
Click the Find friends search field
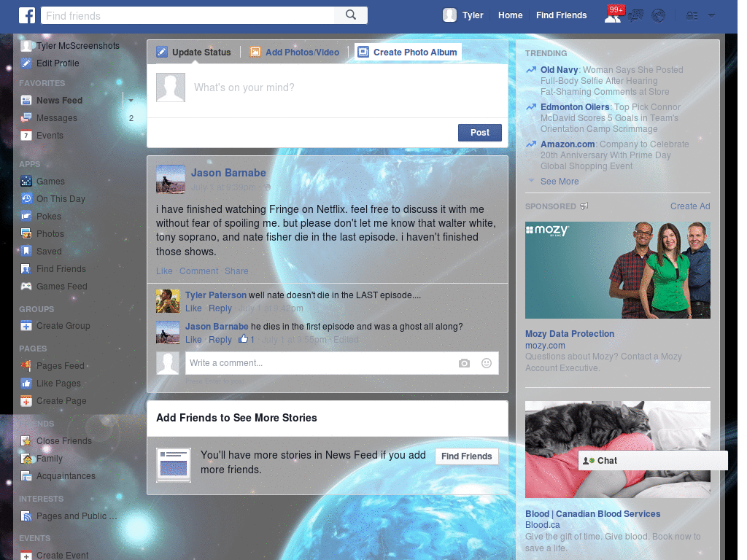[187, 16]
